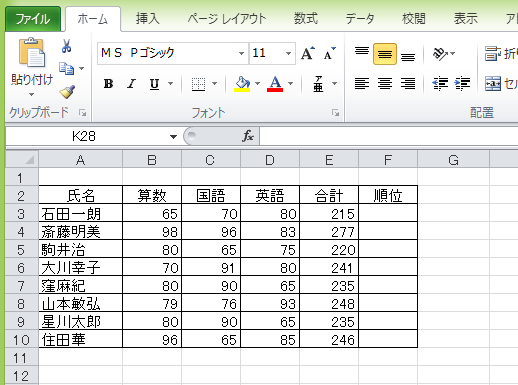The height and width of the screenshot is (385, 518).
Task: Click the insert function fx button
Action: (x=248, y=136)
